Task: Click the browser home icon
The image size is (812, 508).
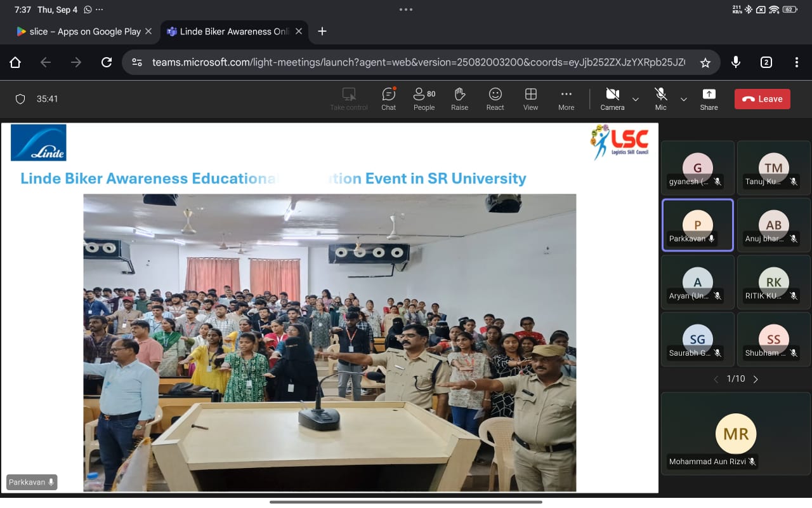Action: coord(15,62)
